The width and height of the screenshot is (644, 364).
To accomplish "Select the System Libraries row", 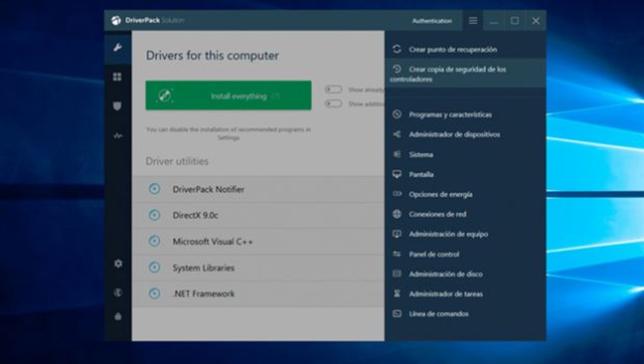I will click(258, 268).
